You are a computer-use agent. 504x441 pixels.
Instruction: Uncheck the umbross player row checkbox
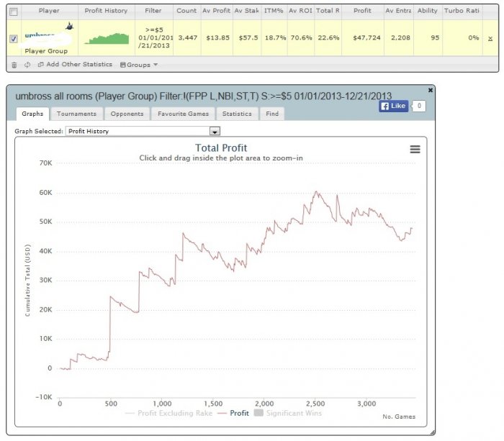[x=14, y=39]
